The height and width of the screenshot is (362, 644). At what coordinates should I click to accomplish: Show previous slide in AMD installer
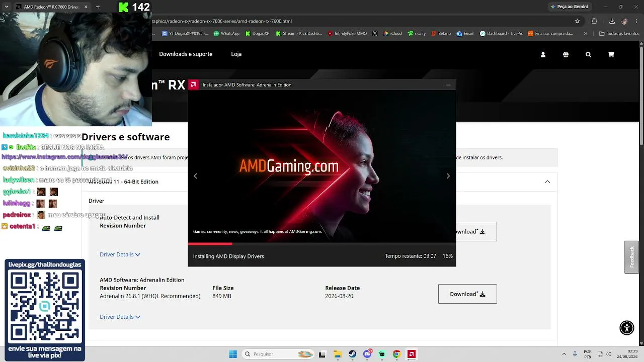coord(195,176)
